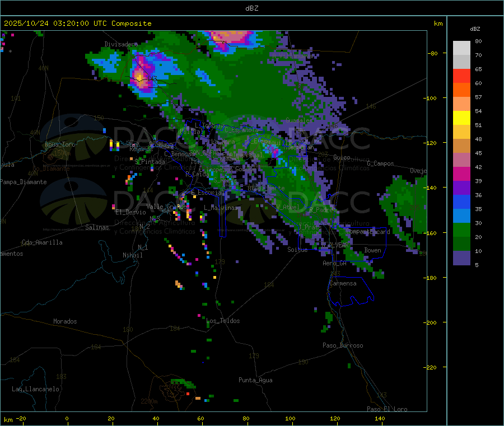Viewport: 504px width, 426px height.
Task: Select the 'Paso_Barroso' location label
Action: click(343, 345)
